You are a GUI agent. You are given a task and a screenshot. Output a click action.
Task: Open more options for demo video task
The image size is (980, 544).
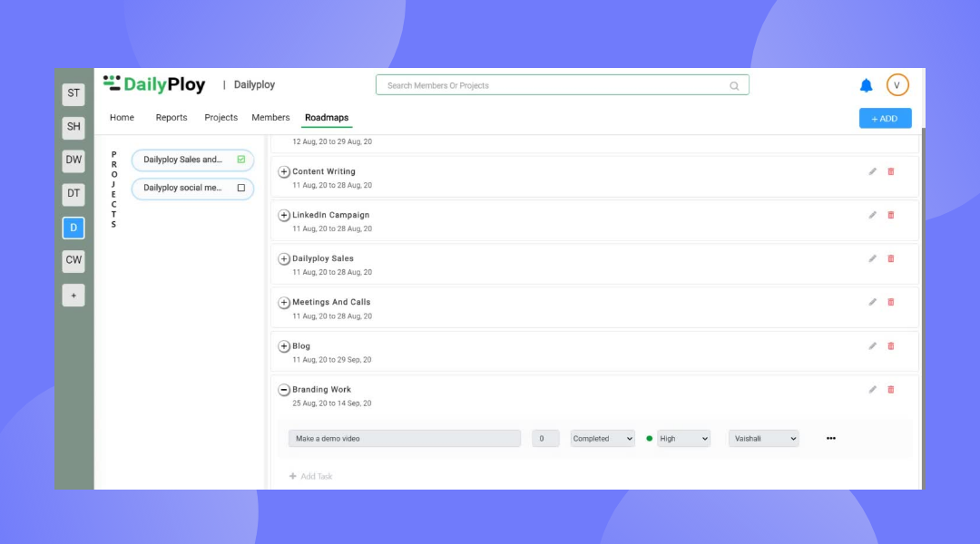[x=830, y=439]
